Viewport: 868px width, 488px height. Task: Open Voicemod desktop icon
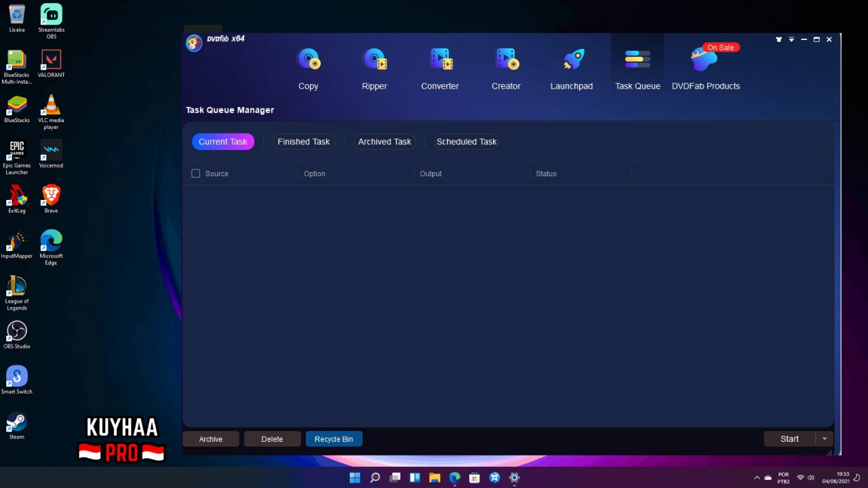point(52,155)
